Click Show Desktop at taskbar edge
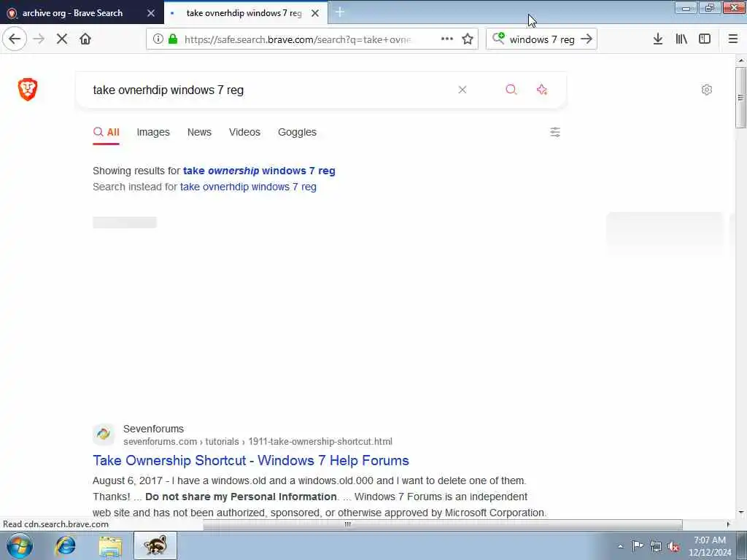747x560 pixels. 741,545
